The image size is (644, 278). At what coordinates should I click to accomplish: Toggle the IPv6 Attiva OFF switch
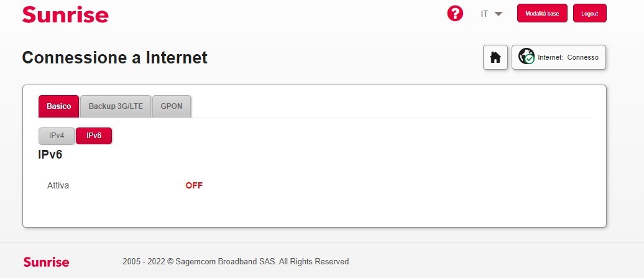pos(194,185)
